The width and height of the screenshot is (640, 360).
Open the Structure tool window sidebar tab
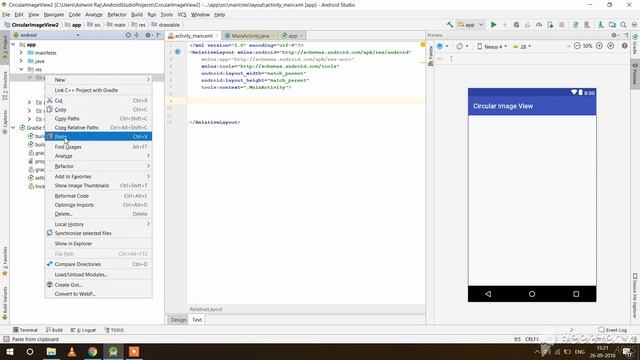click(x=5, y=86)
